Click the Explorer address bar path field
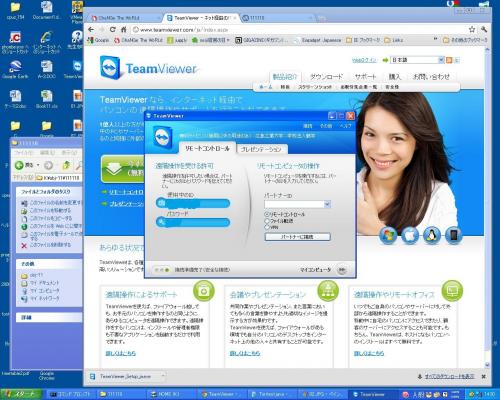Viewport: 500px width, 400px height. (x=58, y=178)
